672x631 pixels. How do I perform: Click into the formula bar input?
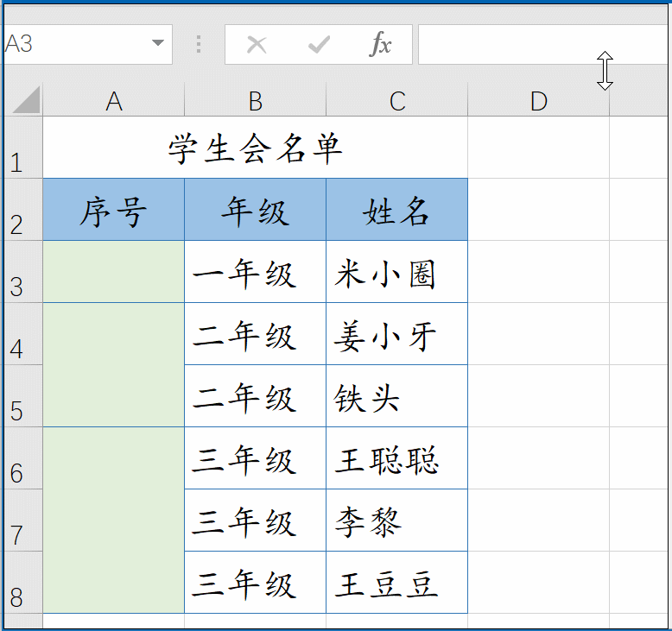click(x=542, y=45)
